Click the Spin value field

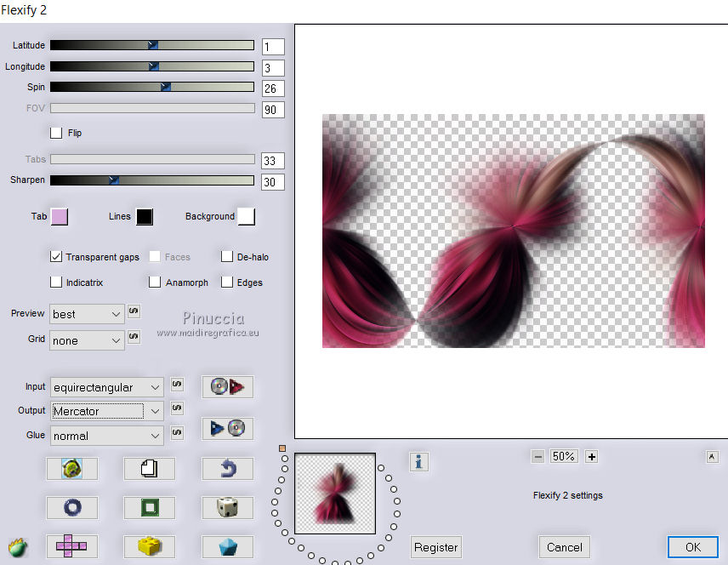point(273,88)
